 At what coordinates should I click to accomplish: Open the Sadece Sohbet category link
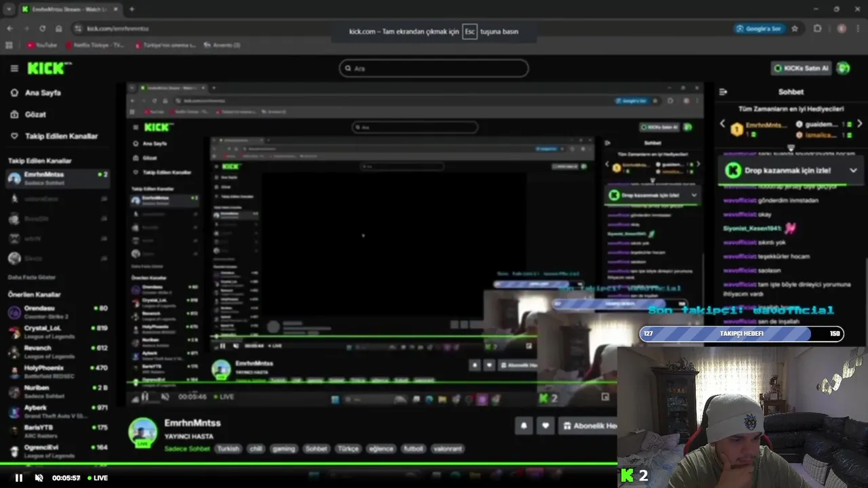coord(187,449)
